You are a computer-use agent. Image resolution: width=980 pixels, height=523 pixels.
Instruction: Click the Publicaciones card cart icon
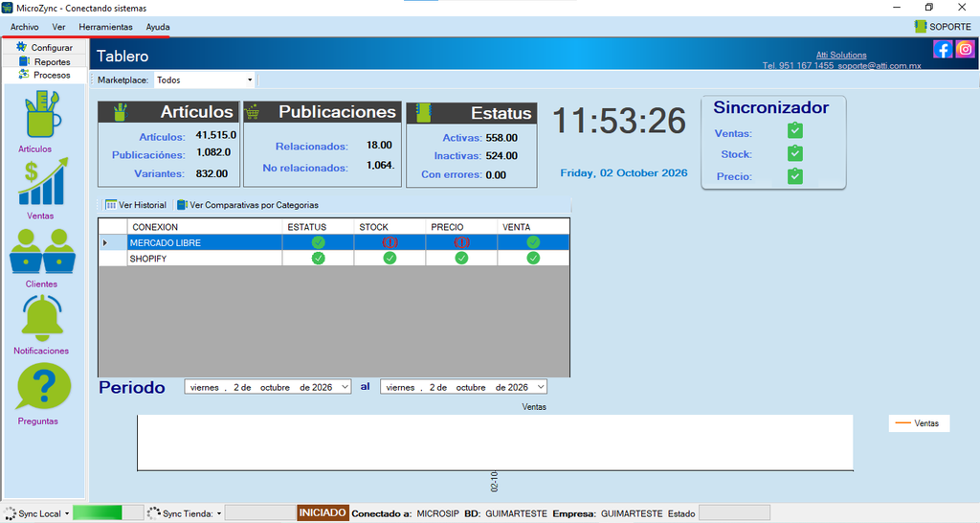[x=253, y=113]
